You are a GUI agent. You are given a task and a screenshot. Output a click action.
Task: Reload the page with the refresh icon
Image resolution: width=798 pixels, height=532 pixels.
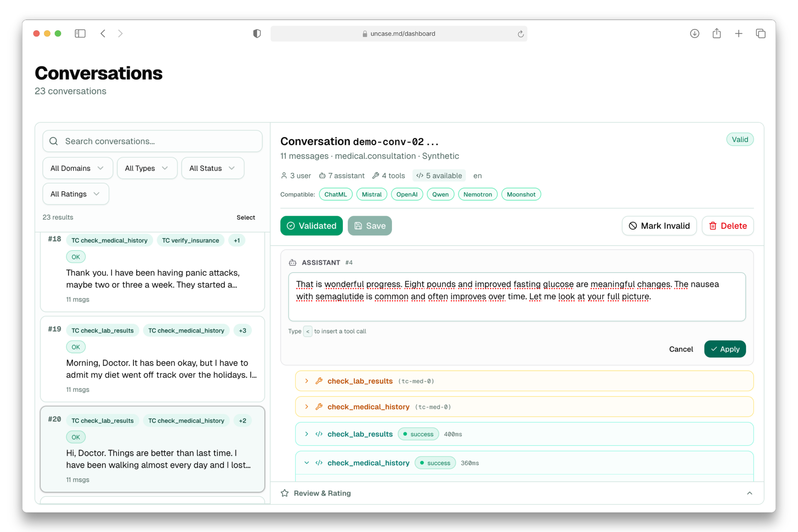click(x=520, y=34)
